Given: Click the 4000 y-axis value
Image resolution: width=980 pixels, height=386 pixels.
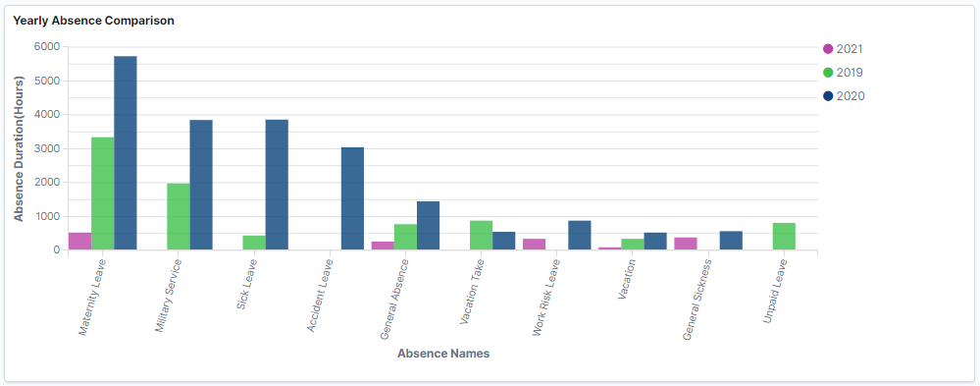Looking at the screenshot, I should (47, 115).
